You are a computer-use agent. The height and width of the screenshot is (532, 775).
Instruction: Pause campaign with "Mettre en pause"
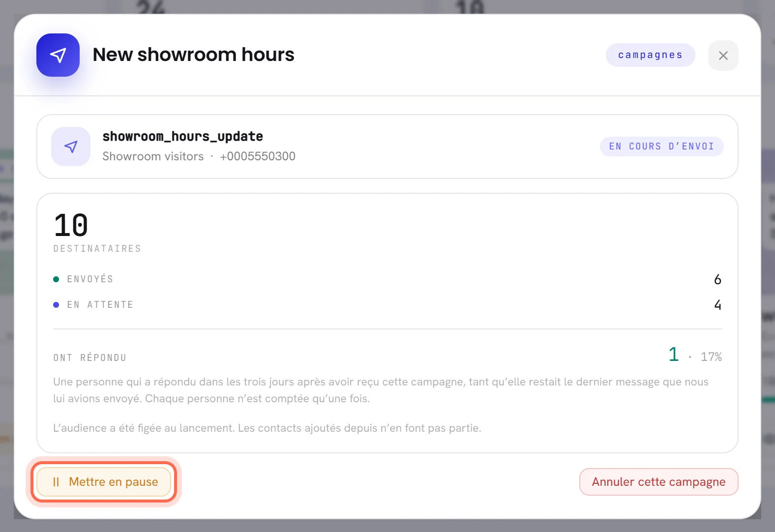coord(104,482)
